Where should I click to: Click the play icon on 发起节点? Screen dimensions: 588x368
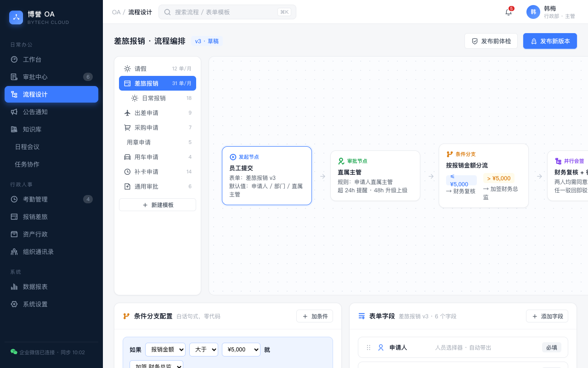point(233,157)
